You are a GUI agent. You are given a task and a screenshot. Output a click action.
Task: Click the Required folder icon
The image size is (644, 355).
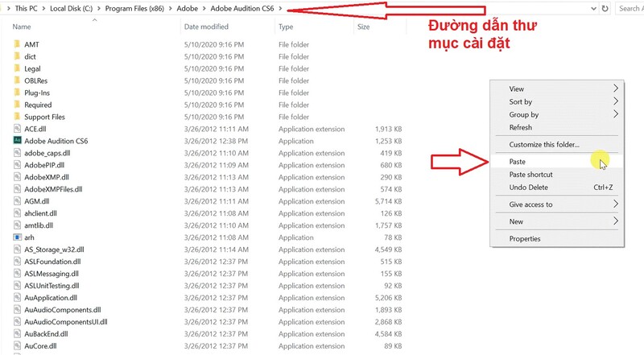click(17, 105)
